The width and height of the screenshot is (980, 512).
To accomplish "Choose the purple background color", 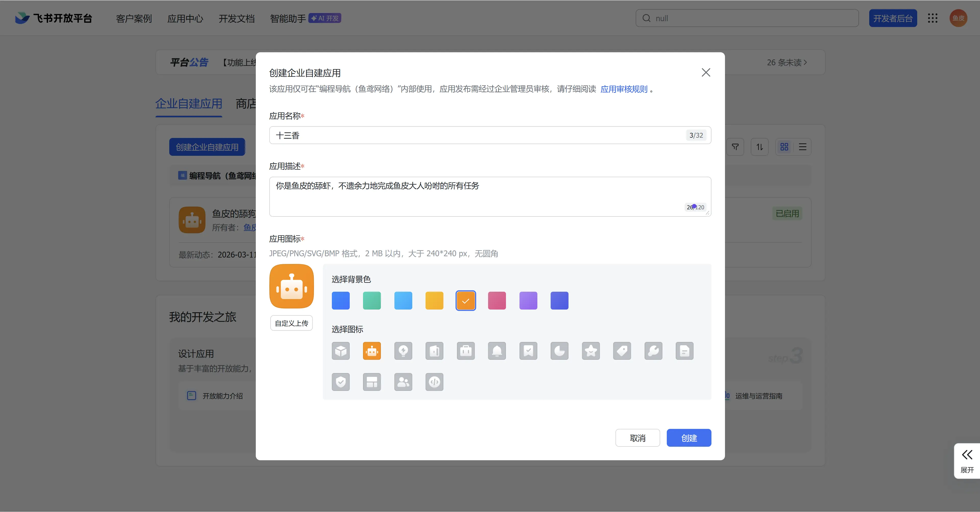I will pos(528,301).
